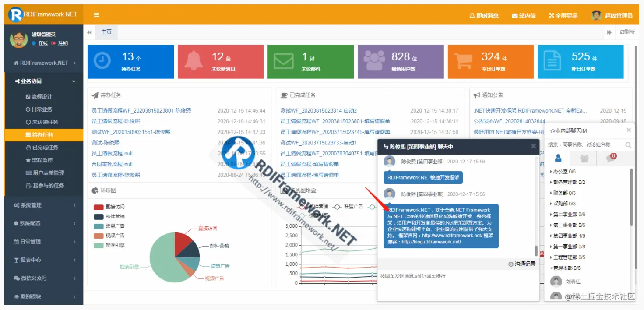644x310 pixels.
Task: Expand 财务部 0/3 department in IM
Action: click(x=563, y=193)
